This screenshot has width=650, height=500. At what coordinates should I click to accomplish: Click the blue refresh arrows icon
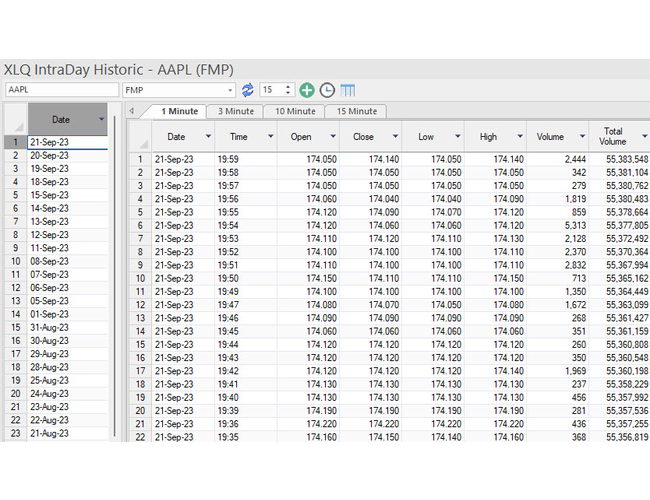coord(247,90)
